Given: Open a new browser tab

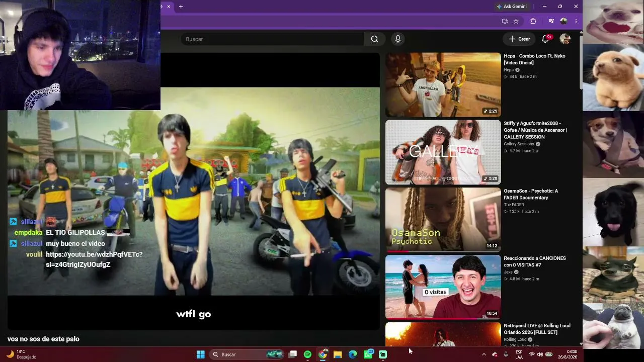Looking at the screenshot, I should [181, 7].
